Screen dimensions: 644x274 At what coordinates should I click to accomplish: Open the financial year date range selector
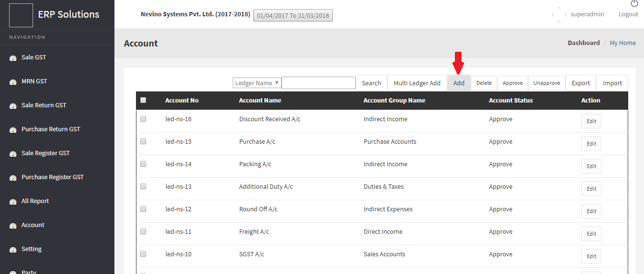coord(293,15)
